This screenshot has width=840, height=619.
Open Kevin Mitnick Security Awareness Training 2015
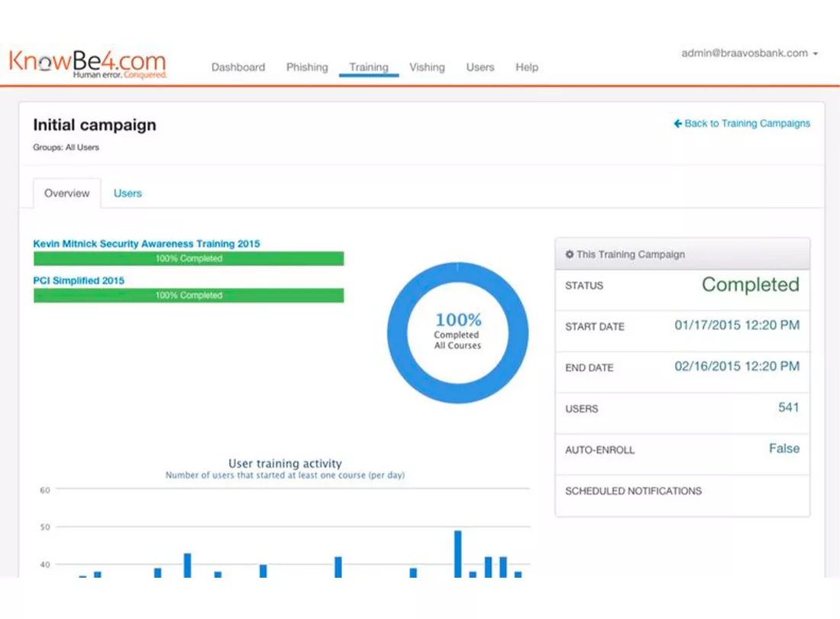[x=146, y=244]
